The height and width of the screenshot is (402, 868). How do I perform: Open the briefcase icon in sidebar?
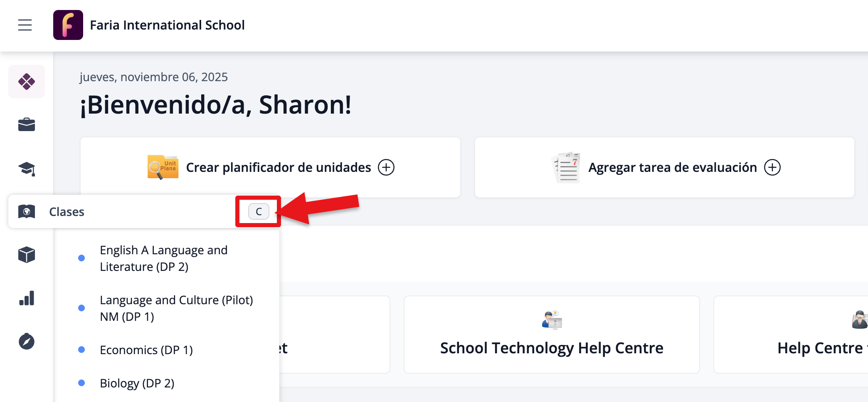pyautogui.click(x=27, y=124)
